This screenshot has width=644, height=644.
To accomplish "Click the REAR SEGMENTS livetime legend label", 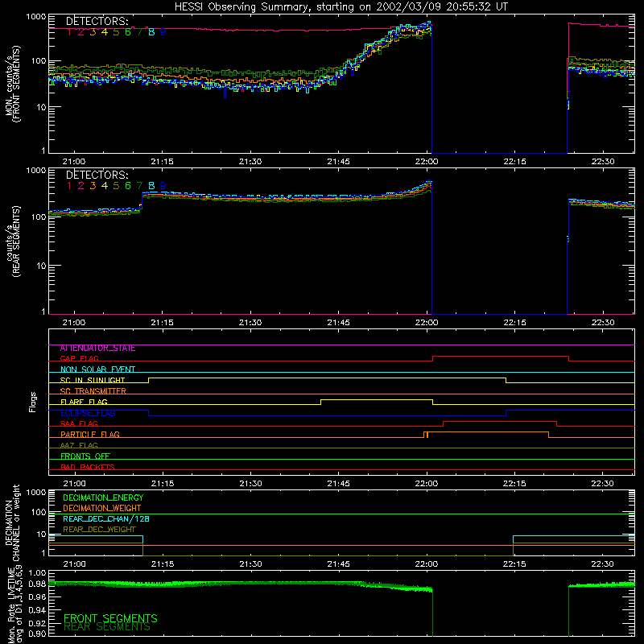I will pyautogui.click(x=107, y=627).
